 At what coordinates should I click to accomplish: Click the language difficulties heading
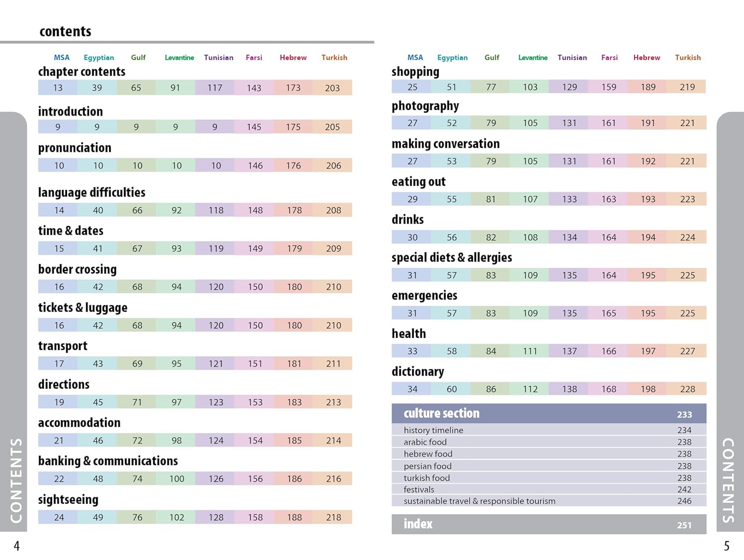(x=92, y=192)
